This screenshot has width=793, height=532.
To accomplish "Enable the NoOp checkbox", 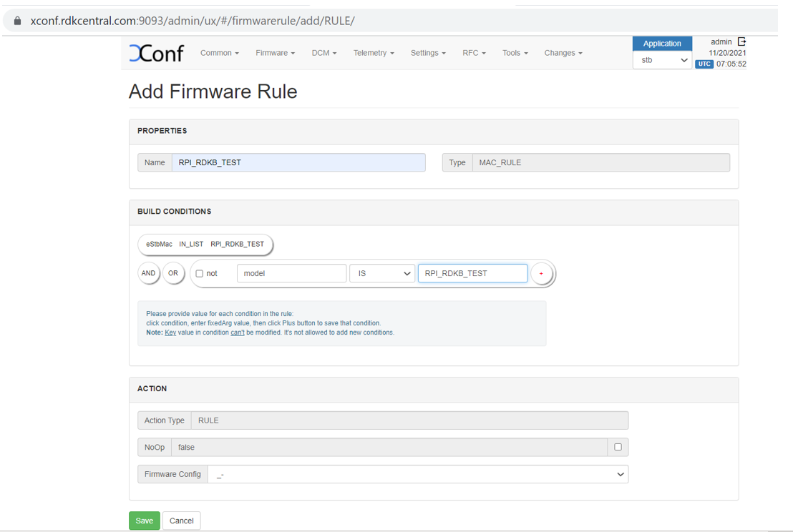I will point(618,447).
